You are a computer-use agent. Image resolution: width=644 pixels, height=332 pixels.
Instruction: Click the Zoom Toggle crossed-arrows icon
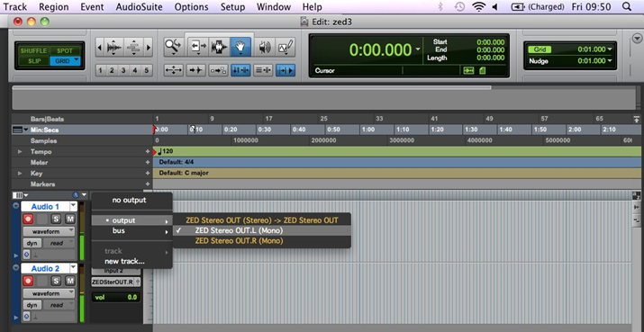(173, 70)
